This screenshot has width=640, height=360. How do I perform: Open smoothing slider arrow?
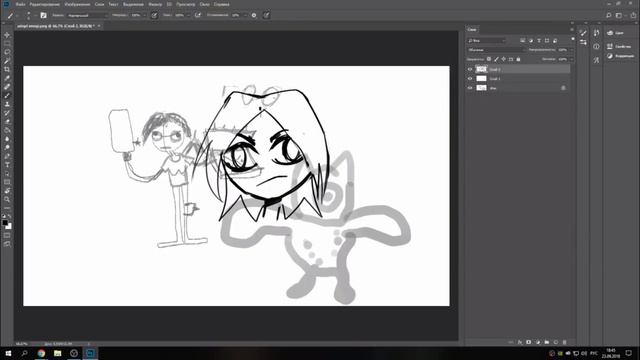coord(245,15)
